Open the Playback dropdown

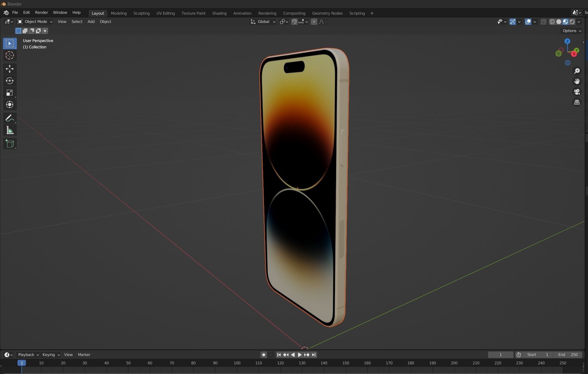click(28, 355)
